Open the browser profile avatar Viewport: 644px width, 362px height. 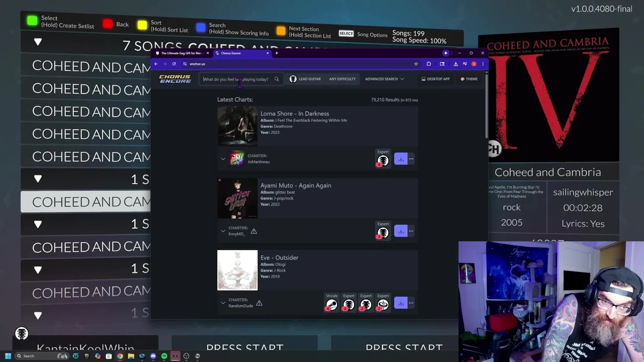(473, 64)
